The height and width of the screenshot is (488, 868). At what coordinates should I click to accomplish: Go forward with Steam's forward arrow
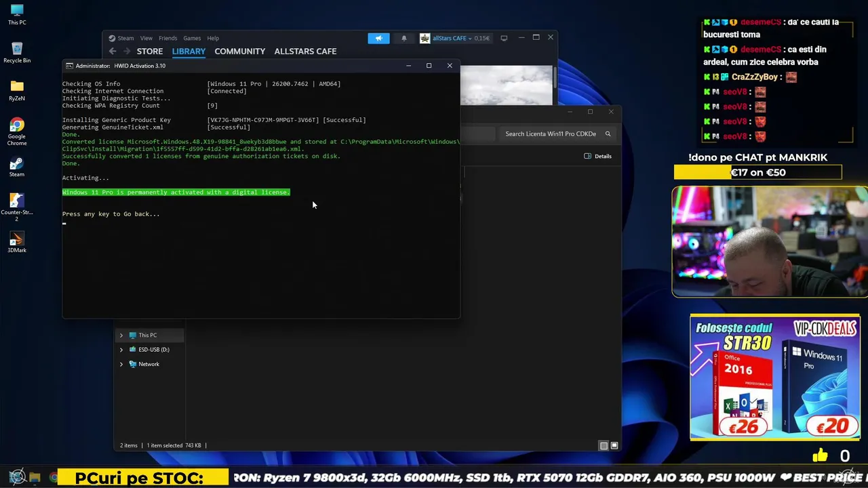pyautogui.click(x=127, y=52)
